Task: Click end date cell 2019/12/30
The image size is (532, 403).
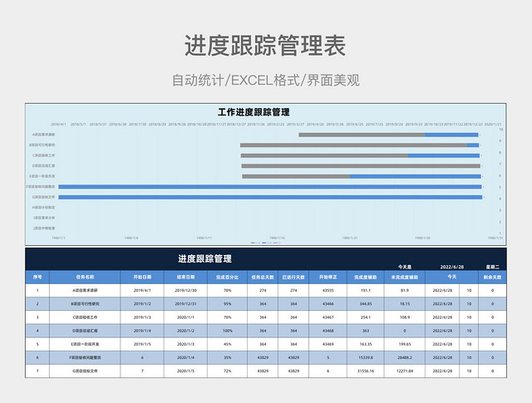Action: (x=185, y=290)
